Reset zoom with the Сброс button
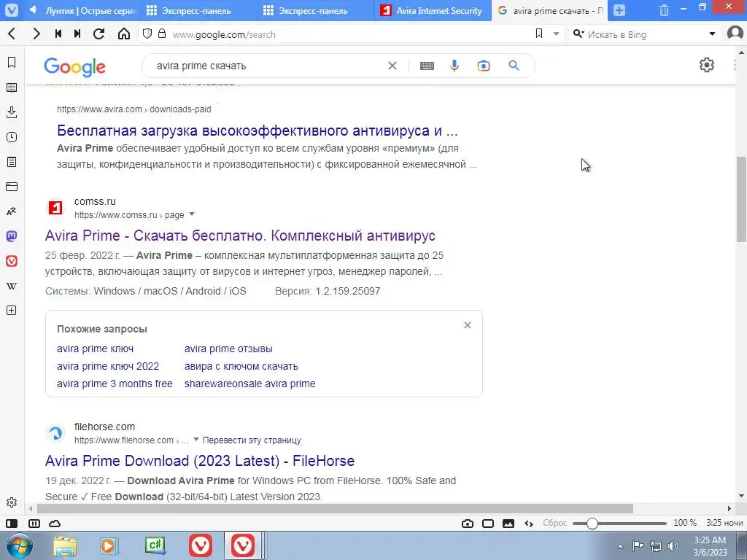This screenshot has width=747, height=560. point(555,523)
